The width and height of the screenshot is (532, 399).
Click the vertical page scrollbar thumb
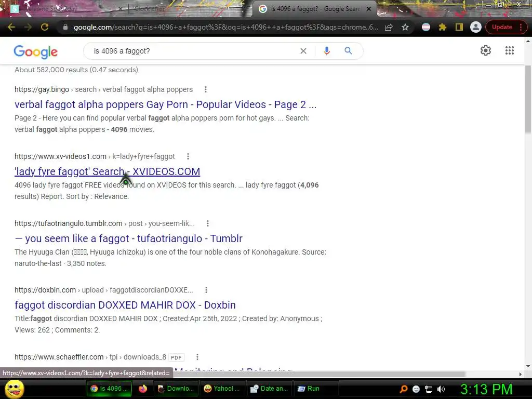[528, 99]
